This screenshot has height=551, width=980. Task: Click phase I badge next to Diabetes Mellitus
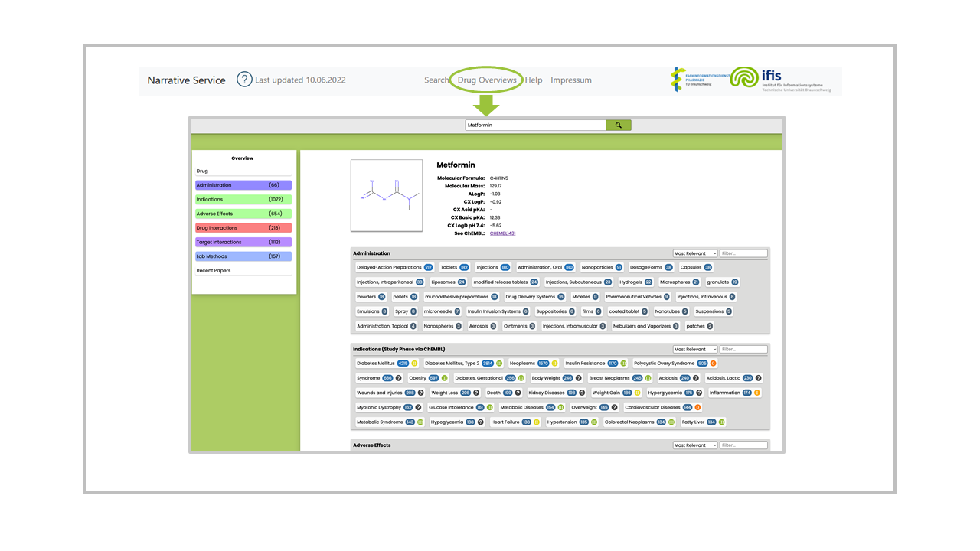coord(414,364)
